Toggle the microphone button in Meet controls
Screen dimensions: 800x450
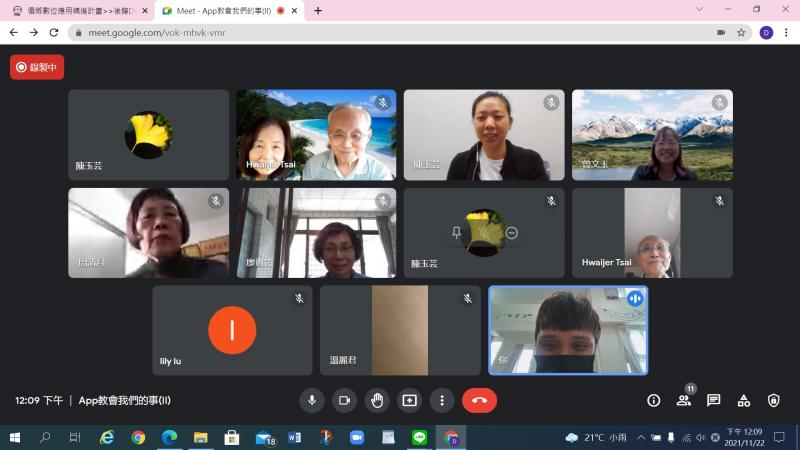click(x=312, y=400)
